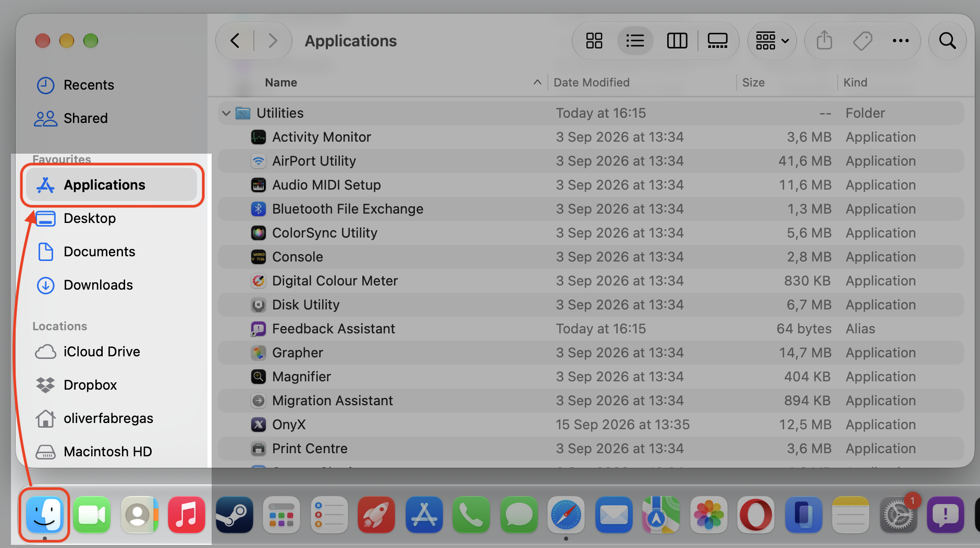980x548 pixels.
Task: Click the '41,6 MB' size value
Action: click(x=805, y=161)
